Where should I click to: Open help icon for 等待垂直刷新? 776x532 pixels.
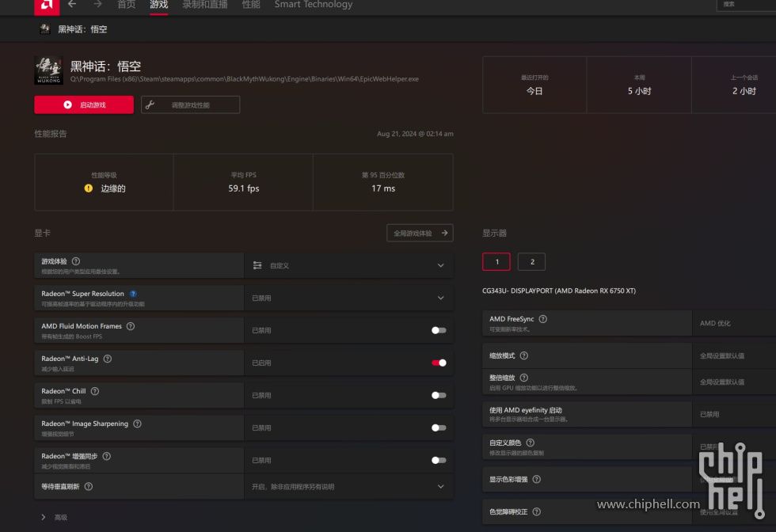coord(89,486)
